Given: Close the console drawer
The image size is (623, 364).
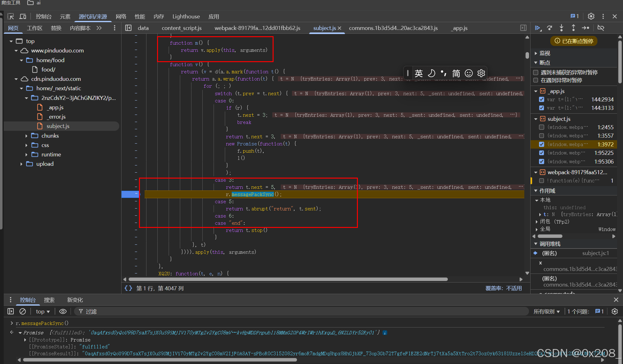Looking at the screenshot, I should pyautogui.click(x=616, y=300).
